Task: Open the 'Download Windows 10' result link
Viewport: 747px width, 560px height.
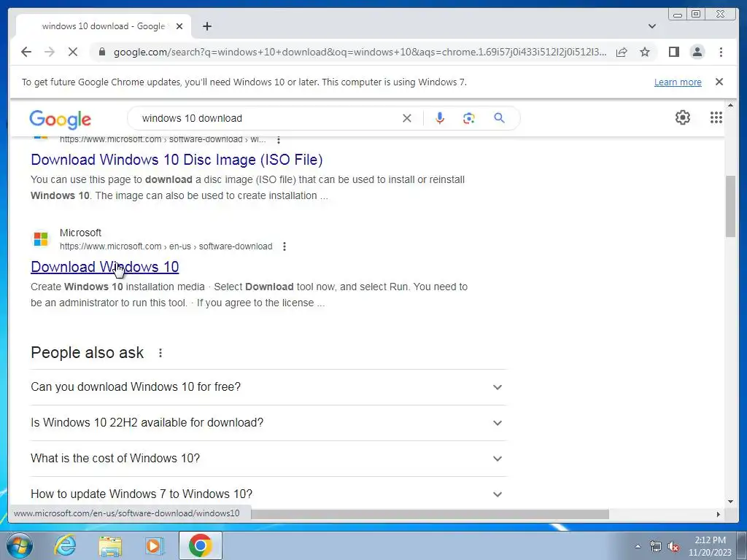Action: click(x=105, y=267)
